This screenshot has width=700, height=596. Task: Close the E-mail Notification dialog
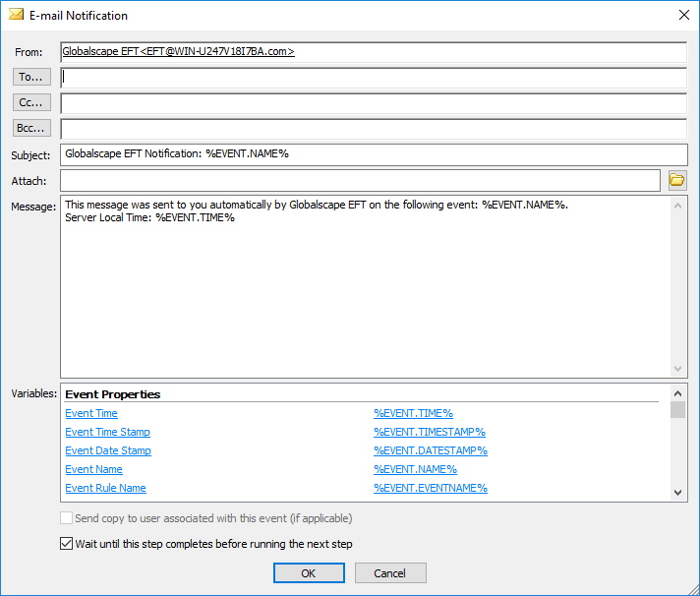683,15
